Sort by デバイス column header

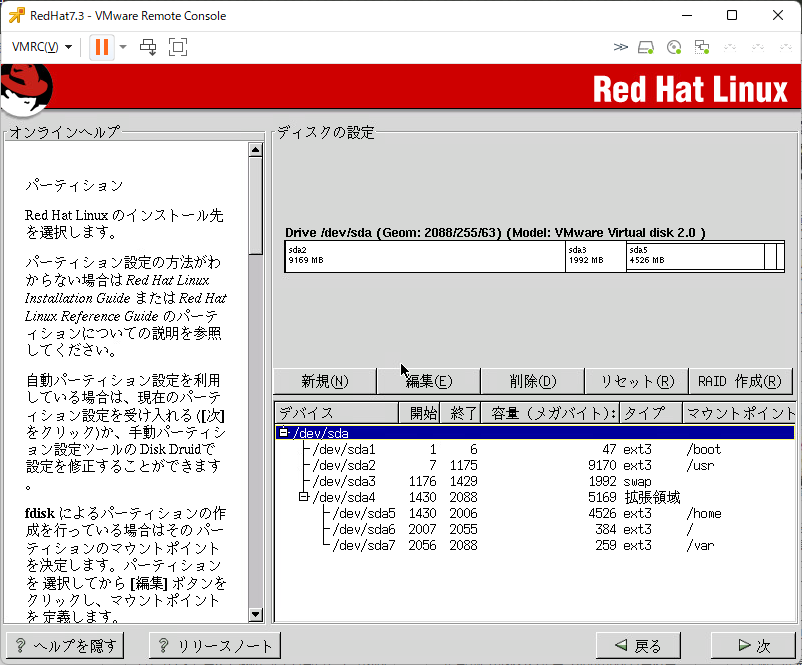point(337,413)
